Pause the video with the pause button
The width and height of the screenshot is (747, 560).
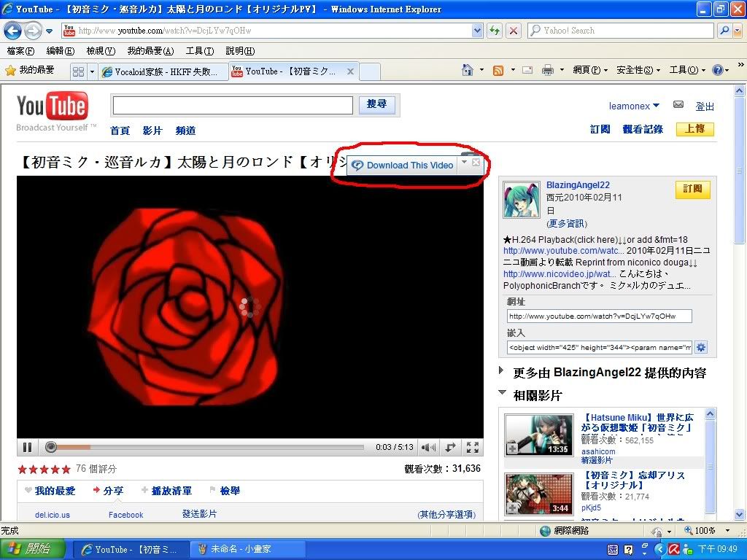[27, 447]
